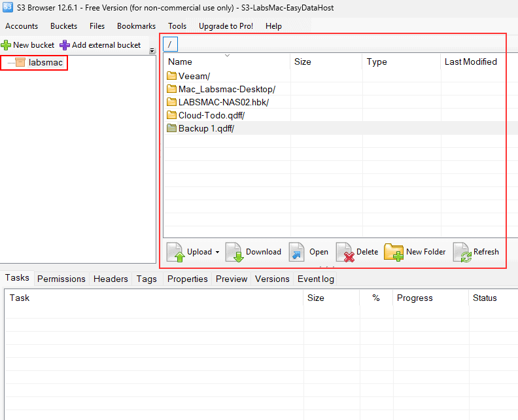
Task: Click the New bucket plus icon
Action: (7, 45)
